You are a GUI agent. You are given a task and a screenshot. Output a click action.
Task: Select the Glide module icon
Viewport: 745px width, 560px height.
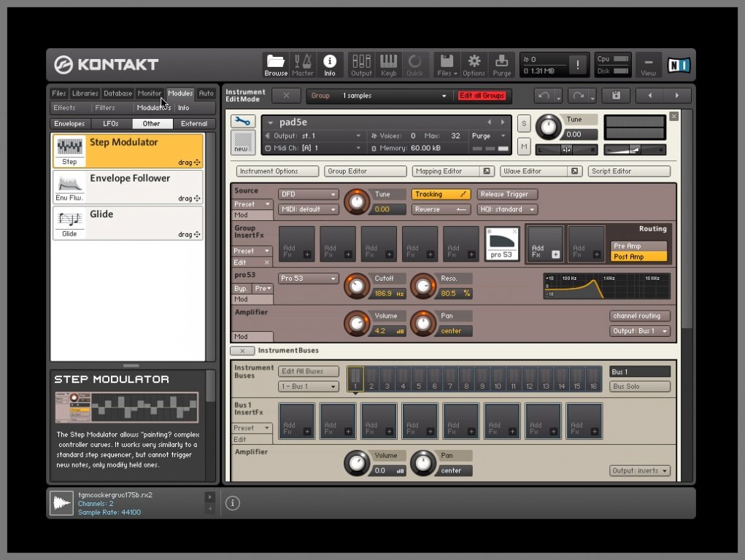(x=69, y=223)
